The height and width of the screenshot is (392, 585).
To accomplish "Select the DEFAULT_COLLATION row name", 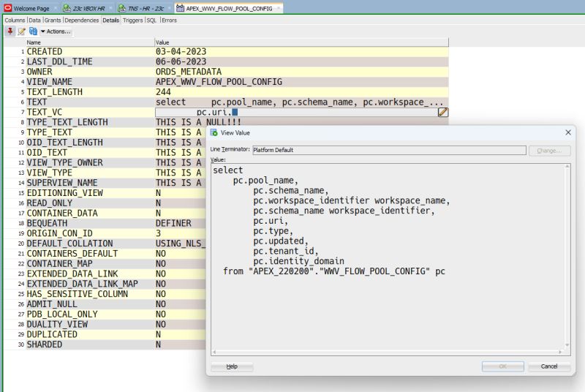I will pos(69,244).
